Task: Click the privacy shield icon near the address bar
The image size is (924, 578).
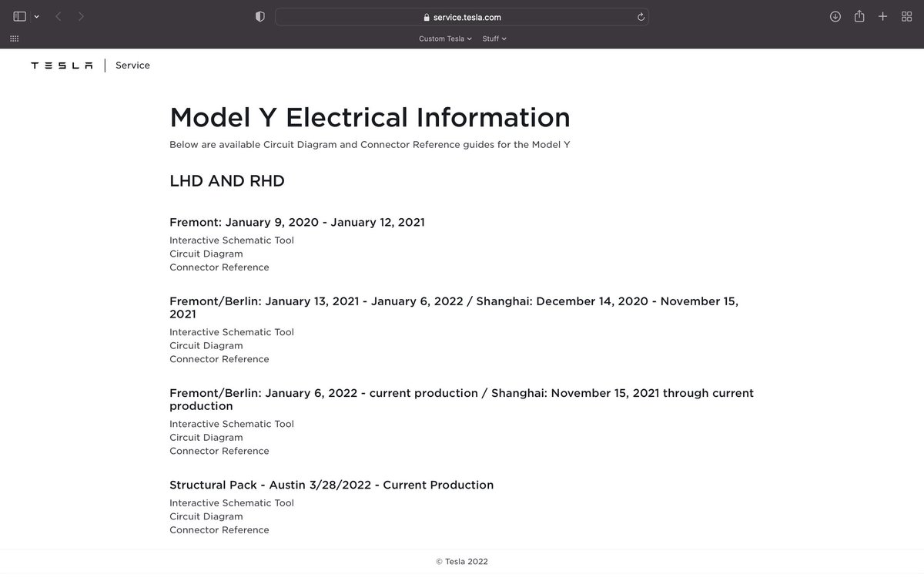Action: pyautogui.click(x=259, y=15)
